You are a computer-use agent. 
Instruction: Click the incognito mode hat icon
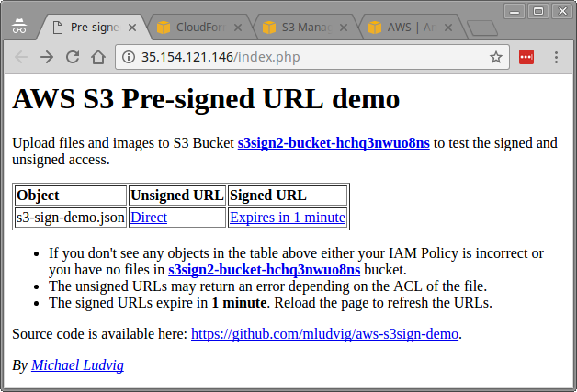pos(18,26)
